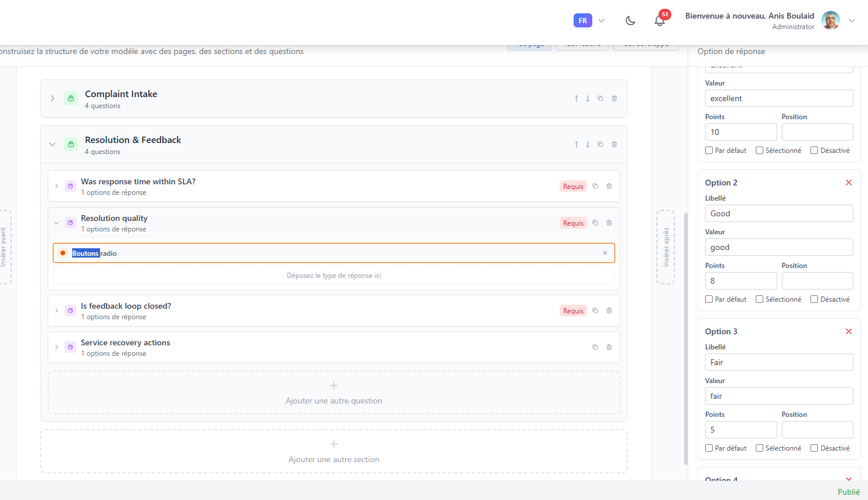868x500 pixels.
Task: Check 'Par défaut' for Option 3
Action: pos(709,448)
